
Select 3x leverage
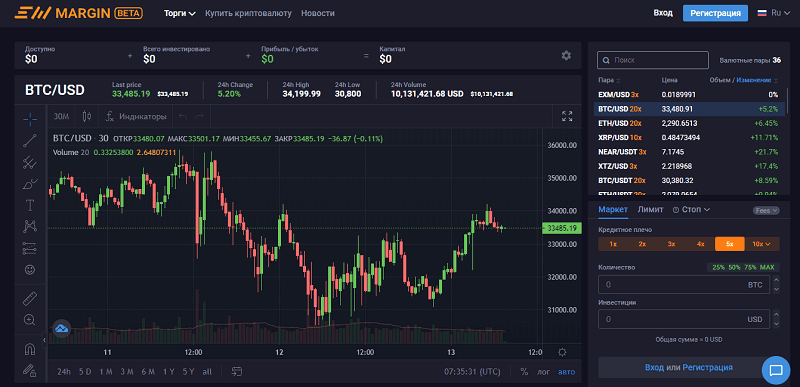pos(671,244)
